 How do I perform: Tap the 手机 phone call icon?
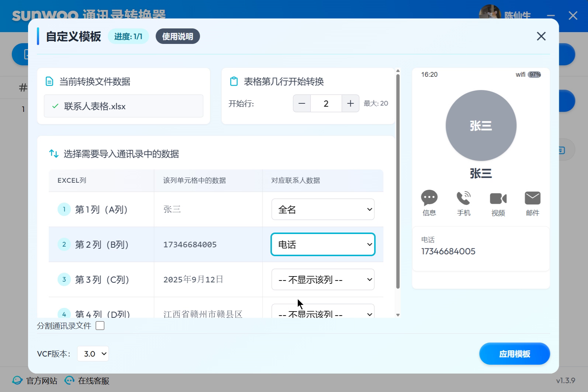coord(464,198)
